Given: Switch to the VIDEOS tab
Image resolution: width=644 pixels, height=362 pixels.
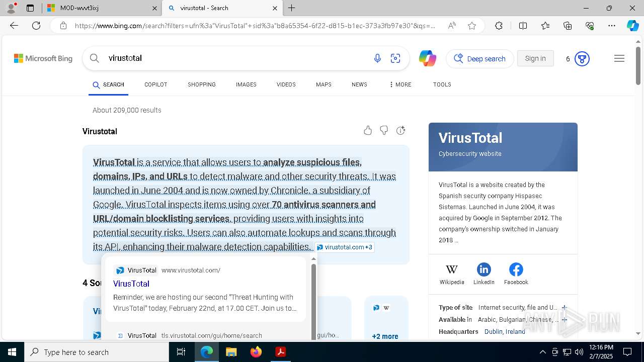Looking at the screenshot, I should (x=286, y=84).
